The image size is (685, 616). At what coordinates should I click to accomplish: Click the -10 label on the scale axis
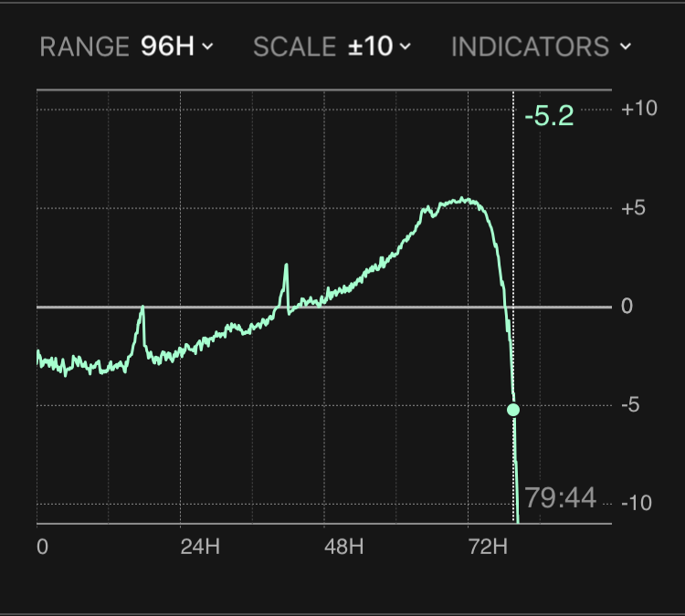click(638, 504)
